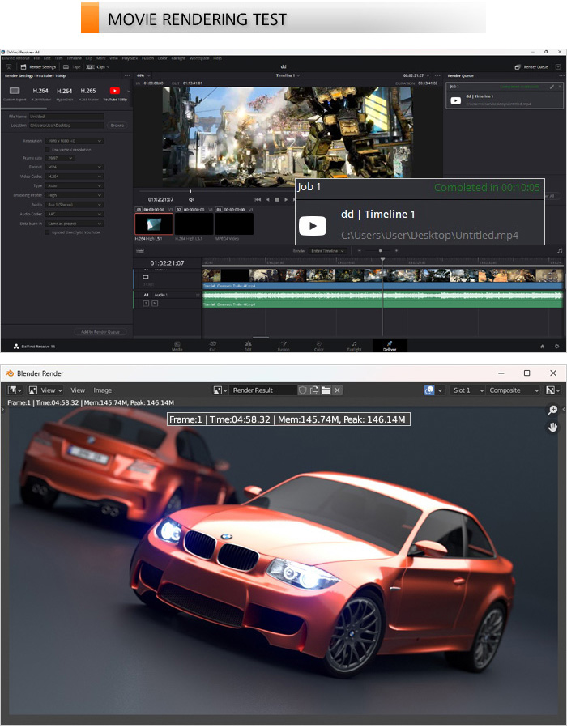Select the YouTube 1080p preset icon
The width and height of the screenshot is (567, 728).
coord(115,91)
